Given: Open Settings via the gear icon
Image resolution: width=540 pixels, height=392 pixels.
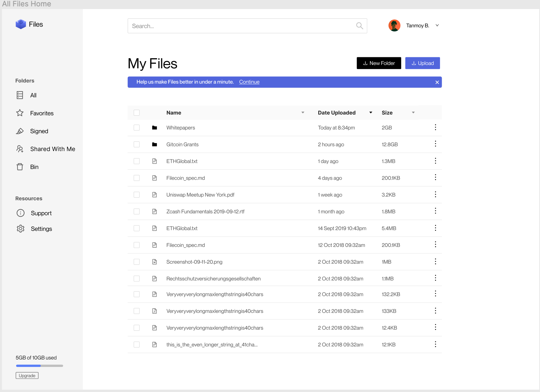Looking at the screenshot, I should click(x=20, y=228).
